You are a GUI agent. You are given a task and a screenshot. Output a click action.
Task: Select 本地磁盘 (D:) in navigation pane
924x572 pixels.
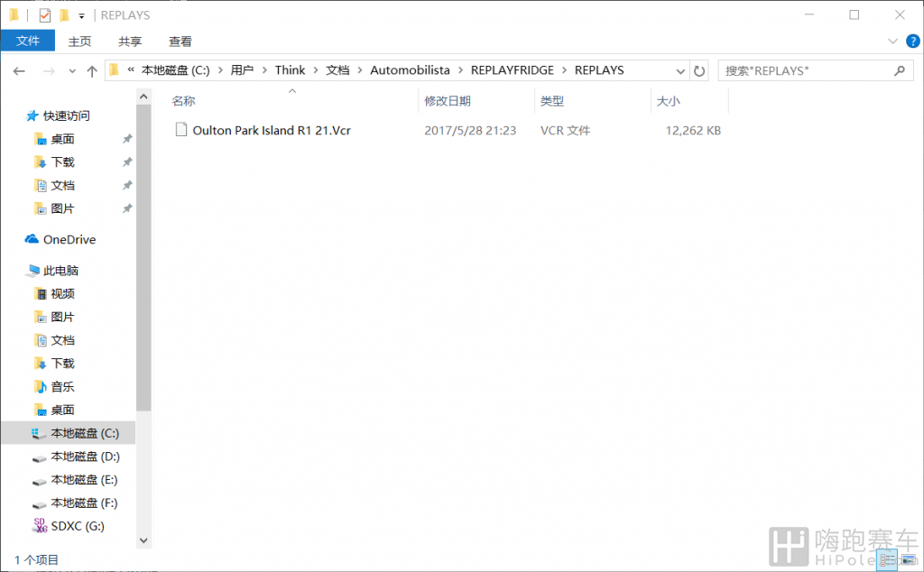(84, 457)
